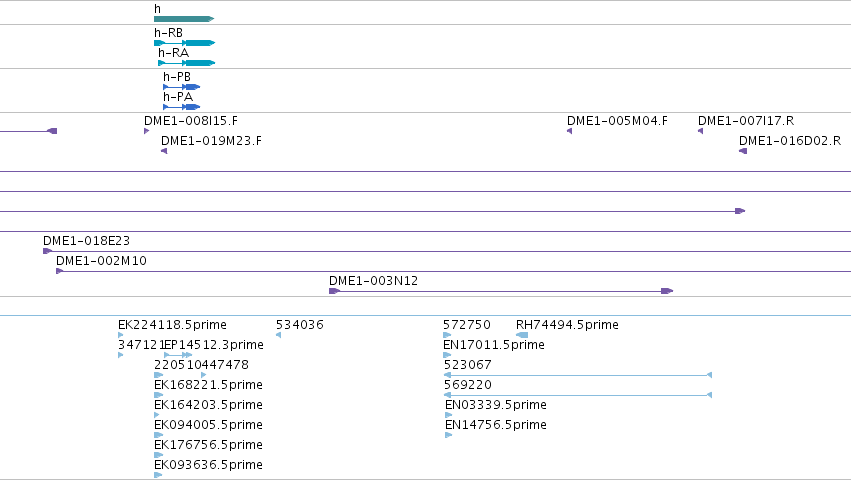The width and height of the screenshot is (851, 480).
Task: Select the RH74494.5prime EST glyph
Action: 522,335
